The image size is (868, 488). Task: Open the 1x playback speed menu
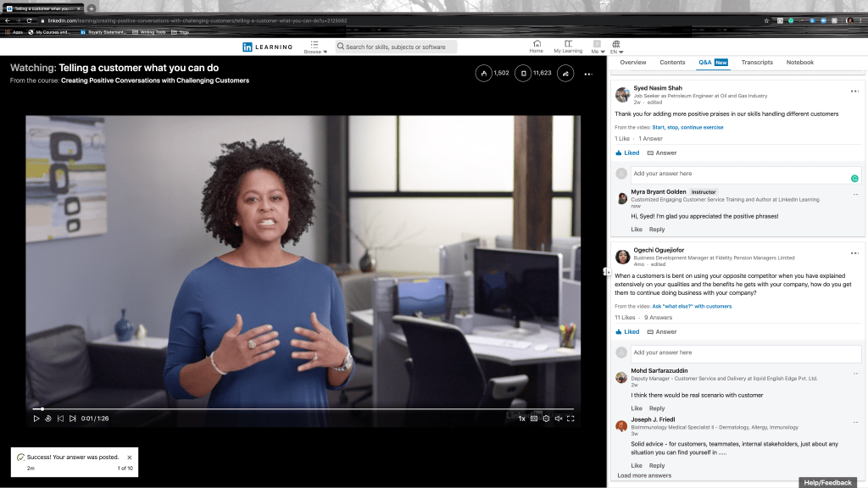click(521, 419)
